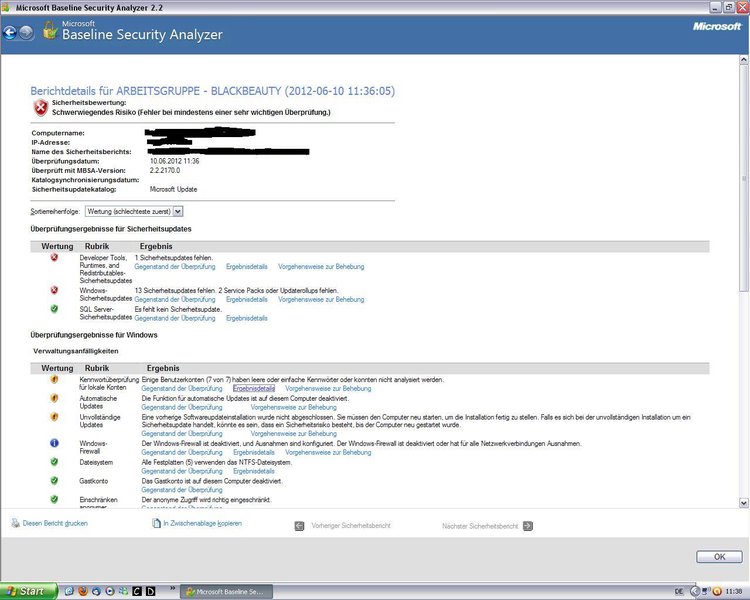
Task: Open the Sortierreihenfolge dropdown
Action: [134, 211]
